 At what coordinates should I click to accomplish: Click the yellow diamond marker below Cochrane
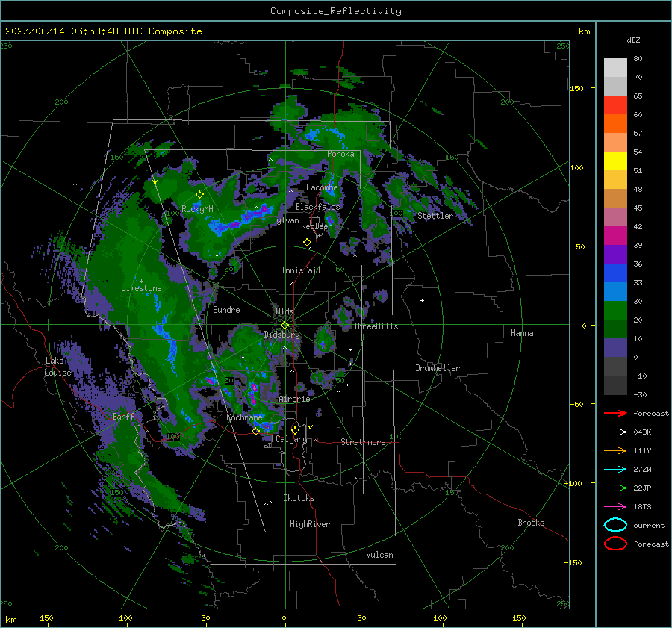point(255,432)
